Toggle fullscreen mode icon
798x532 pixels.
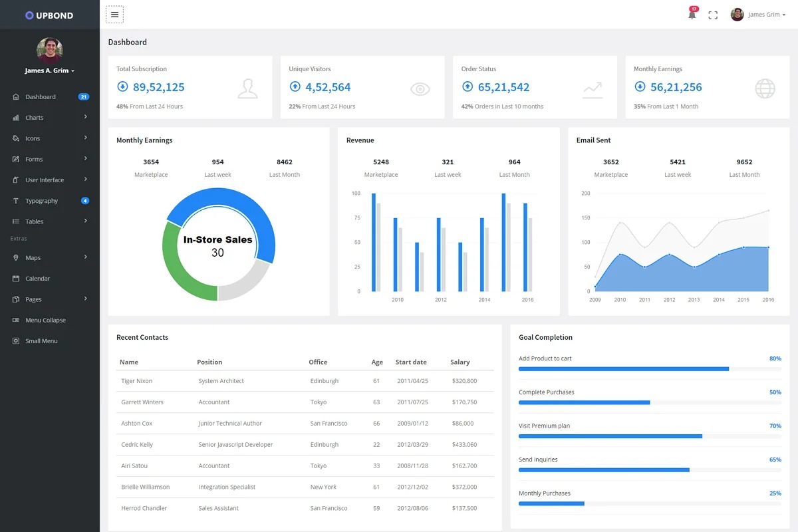pyautogui.click(x=713, y=15)
